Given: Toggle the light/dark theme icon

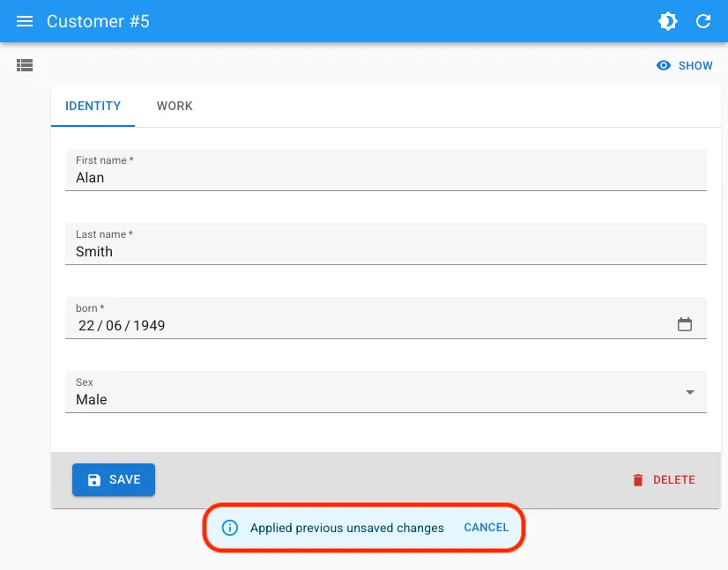Looking at the screenshot, I should click(668, 21).
